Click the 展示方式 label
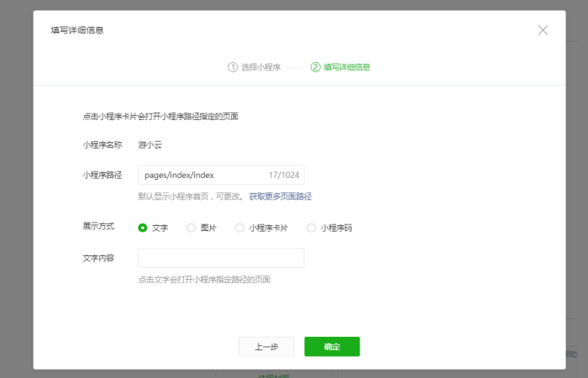The image size is (588, 378). click(98, 226)
